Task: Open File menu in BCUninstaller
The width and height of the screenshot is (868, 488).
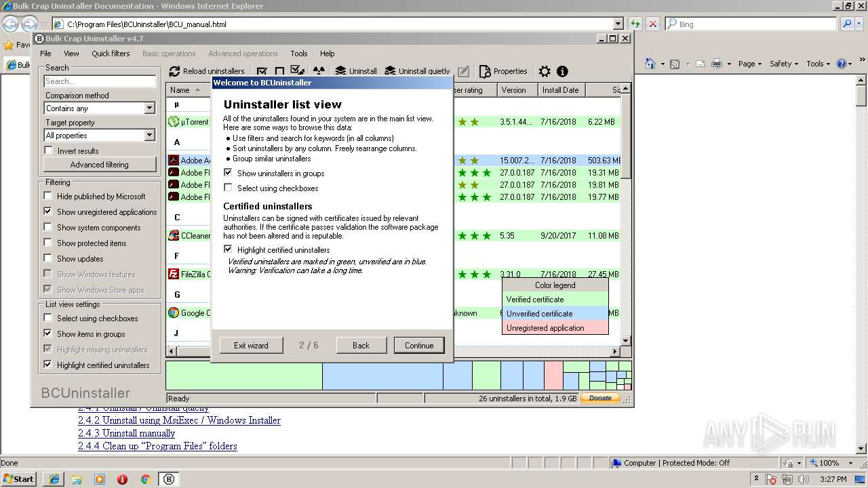Action: 45,54
